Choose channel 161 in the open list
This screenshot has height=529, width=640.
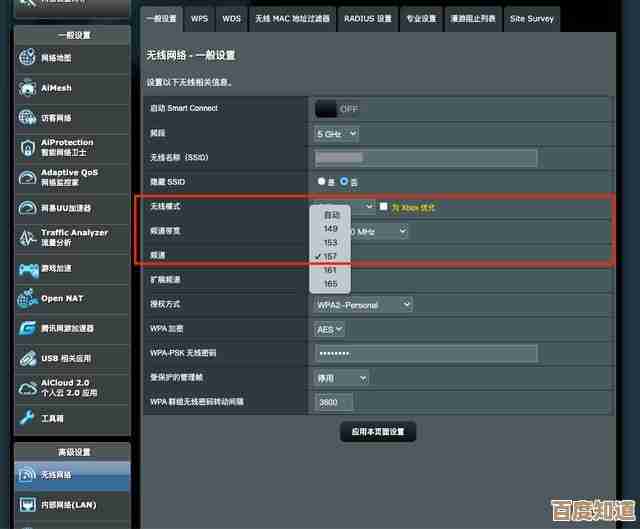tap(330, 270)
